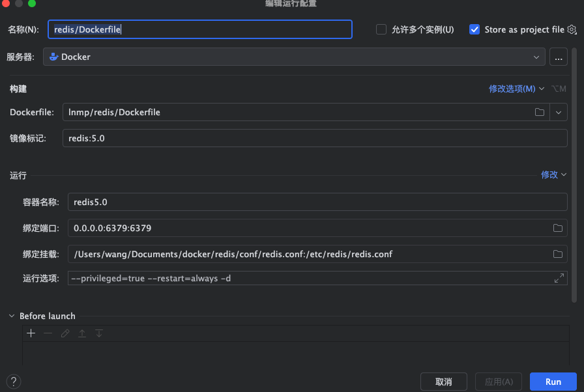The height and width of the screenshot is (392, 584).
Task: Open recent Dockerfiles with the field chevron
Action: pyautogui.click(x=559, y=112)
